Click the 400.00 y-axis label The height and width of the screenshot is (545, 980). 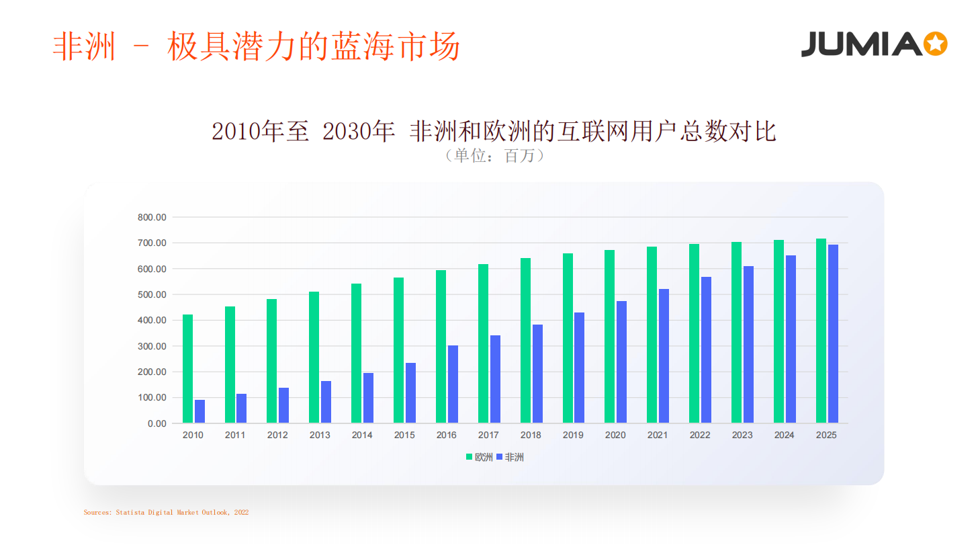(x=152, y=321)
